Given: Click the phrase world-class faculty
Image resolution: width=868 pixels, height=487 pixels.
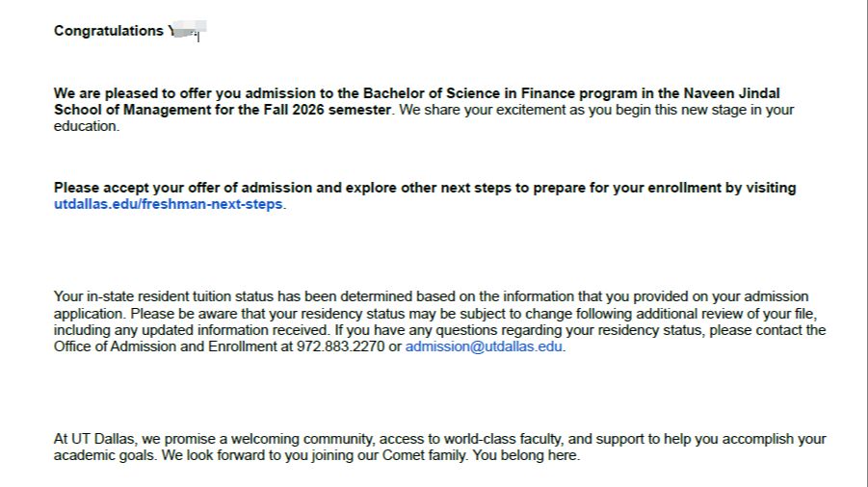Looking at the screenshot, I should (503, 439).
